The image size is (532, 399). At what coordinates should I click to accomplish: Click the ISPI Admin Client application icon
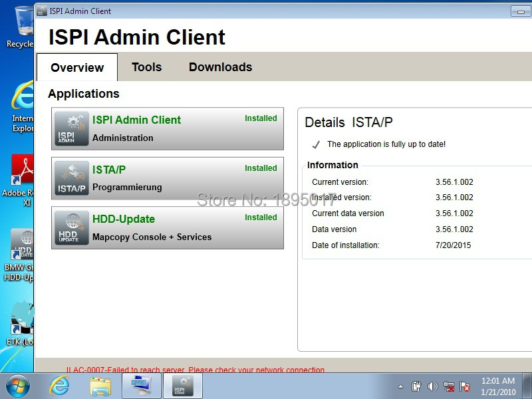[x=72, y=128]
